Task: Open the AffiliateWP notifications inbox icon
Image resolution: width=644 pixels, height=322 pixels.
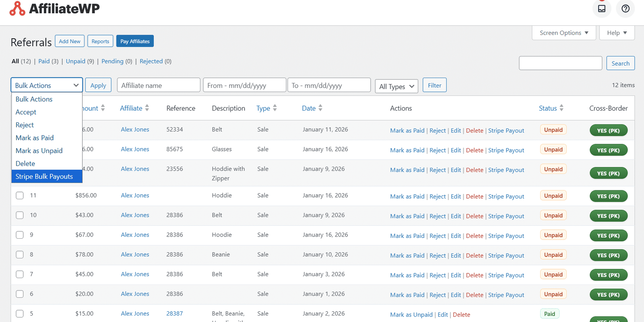Action: (x=602, y=8)
